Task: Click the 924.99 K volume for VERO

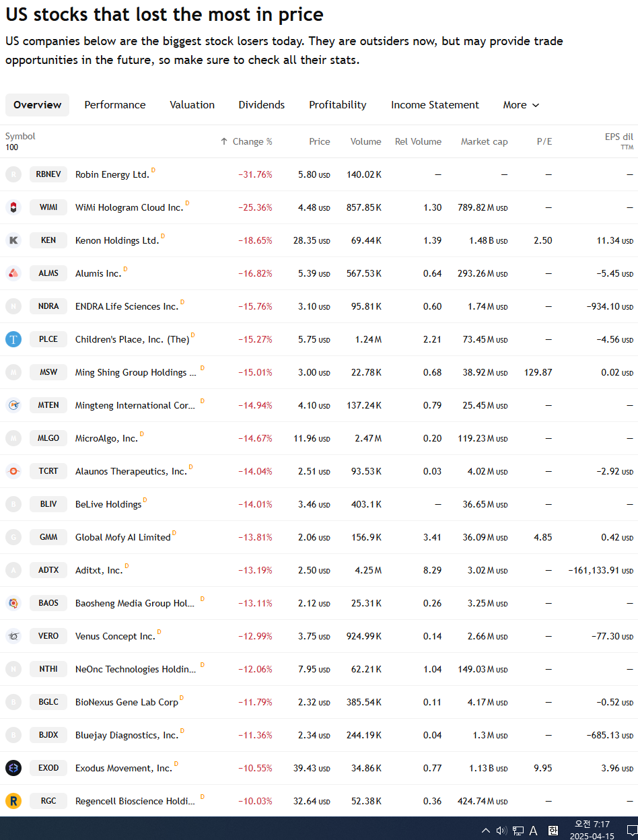Action: coord(363,636)
